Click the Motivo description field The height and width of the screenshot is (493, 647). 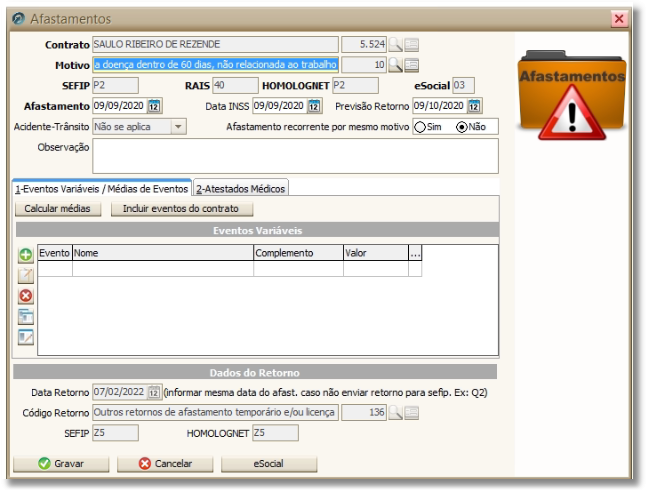pyautogui.click(x=215, y=65)
